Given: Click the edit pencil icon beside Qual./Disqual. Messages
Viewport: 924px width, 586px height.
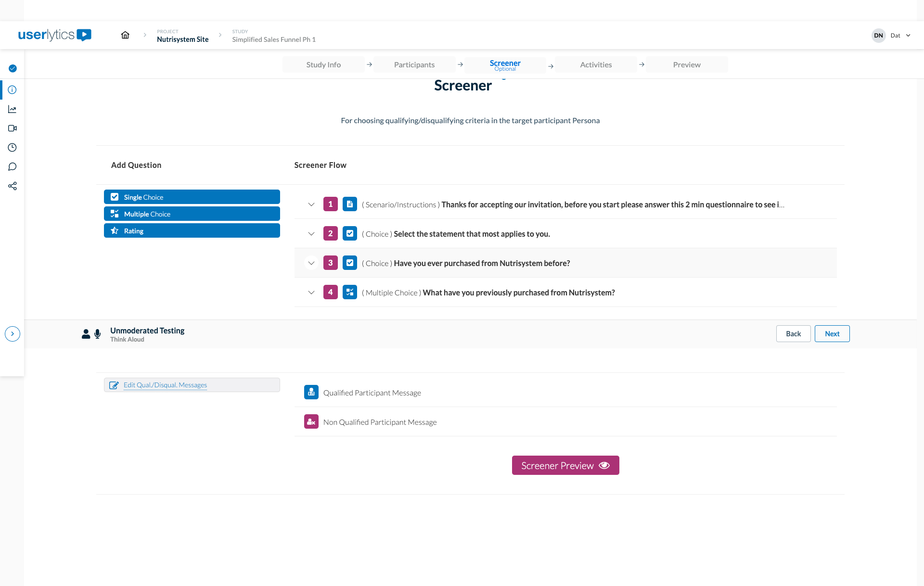Looking at the screenshot, I should (x=114, y=385).
